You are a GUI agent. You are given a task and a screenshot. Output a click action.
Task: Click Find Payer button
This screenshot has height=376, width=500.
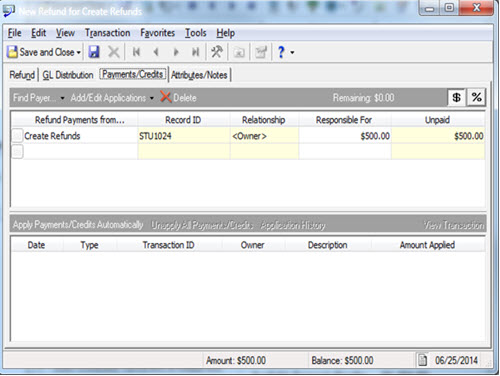pyautogui.click(x=34, y=98)
